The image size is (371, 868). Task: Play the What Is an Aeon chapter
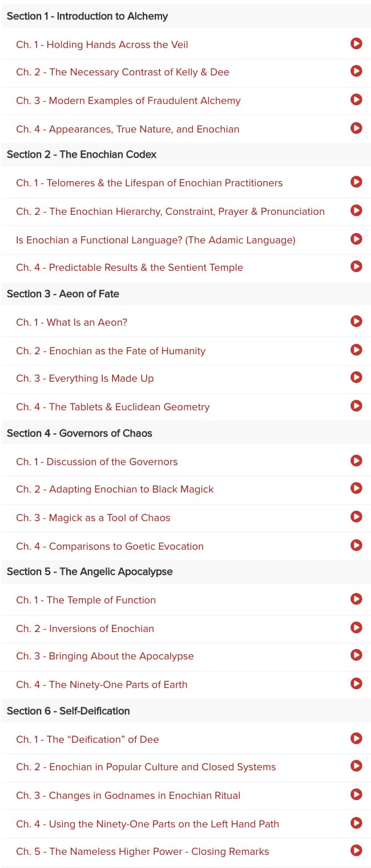tap(356, 321)
